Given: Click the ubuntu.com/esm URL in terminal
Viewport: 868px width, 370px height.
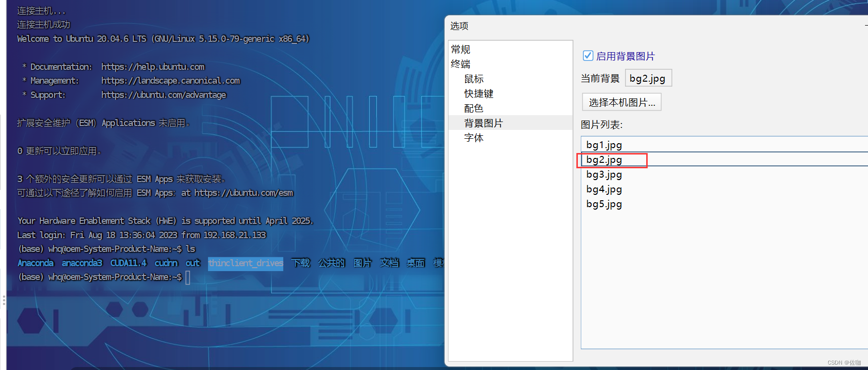Looking at the screenshot, I should coord(243,193).
